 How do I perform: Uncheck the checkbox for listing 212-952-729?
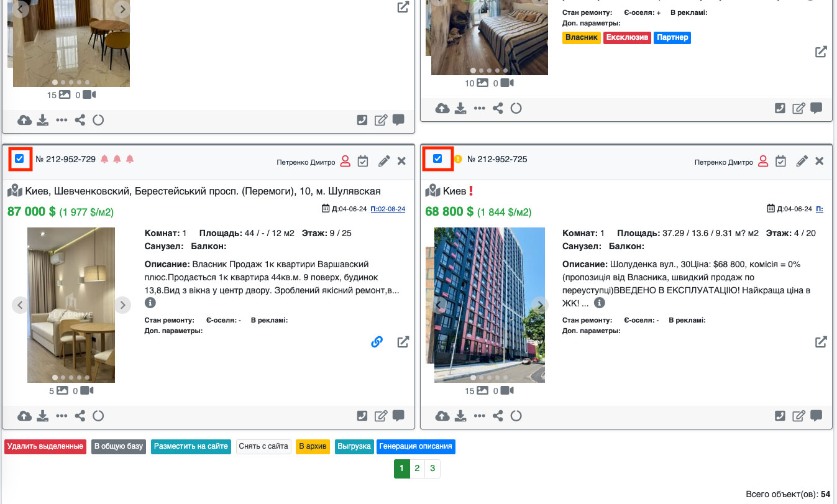click(19, 159)
